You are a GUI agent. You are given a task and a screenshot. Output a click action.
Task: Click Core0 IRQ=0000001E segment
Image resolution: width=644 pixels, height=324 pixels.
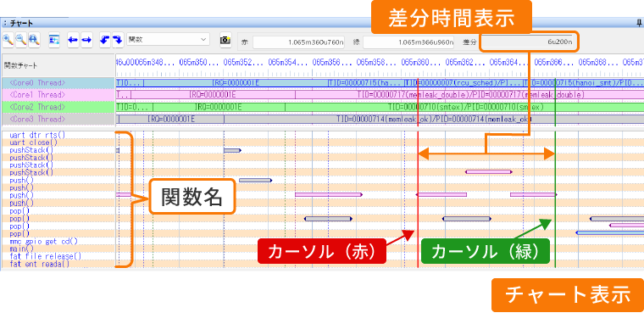point(236,83)
